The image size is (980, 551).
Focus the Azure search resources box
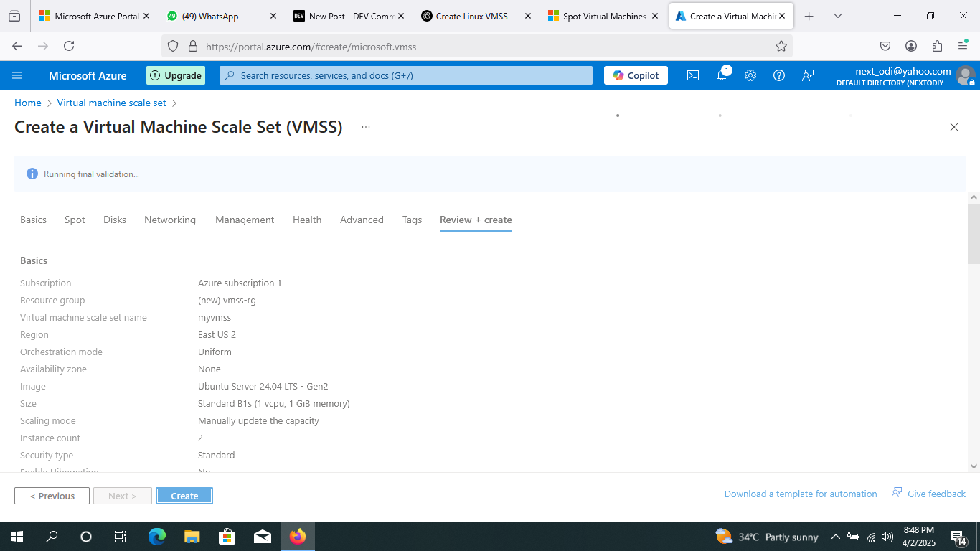tap(406, 75)
